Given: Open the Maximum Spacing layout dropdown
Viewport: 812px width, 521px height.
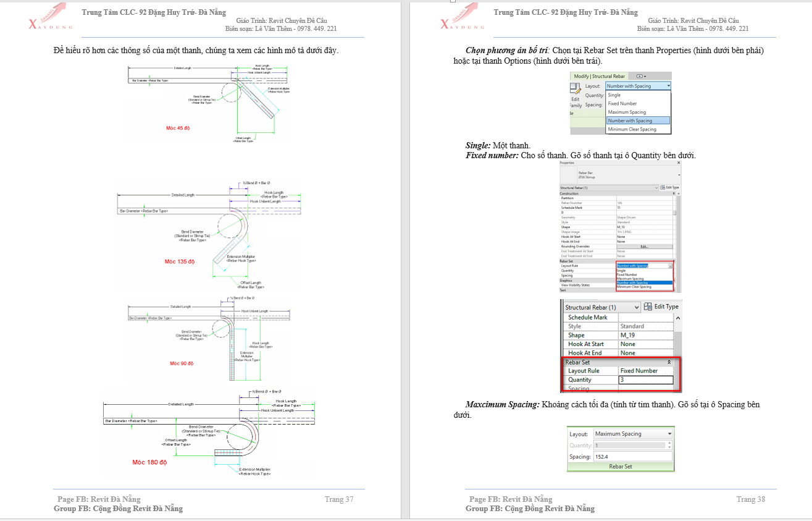Looking at the screenshot, I should point(669,434).
